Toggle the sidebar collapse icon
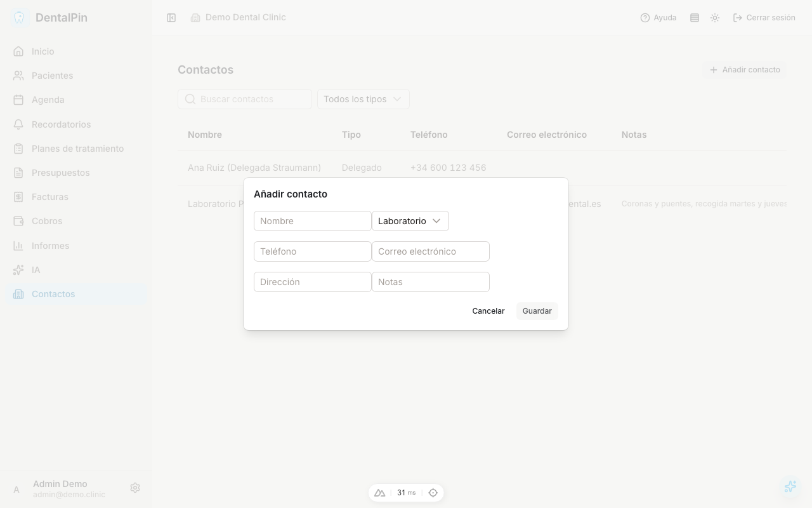The height and width of the screenshot is (508, 812). [171, 18]
